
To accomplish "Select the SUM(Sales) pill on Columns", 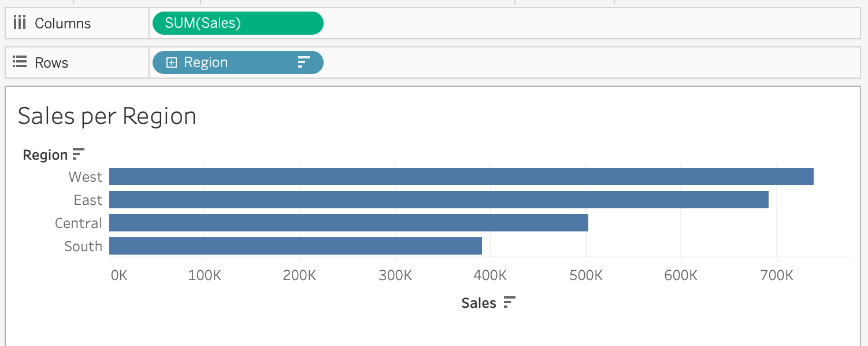I will pos(238,23).
